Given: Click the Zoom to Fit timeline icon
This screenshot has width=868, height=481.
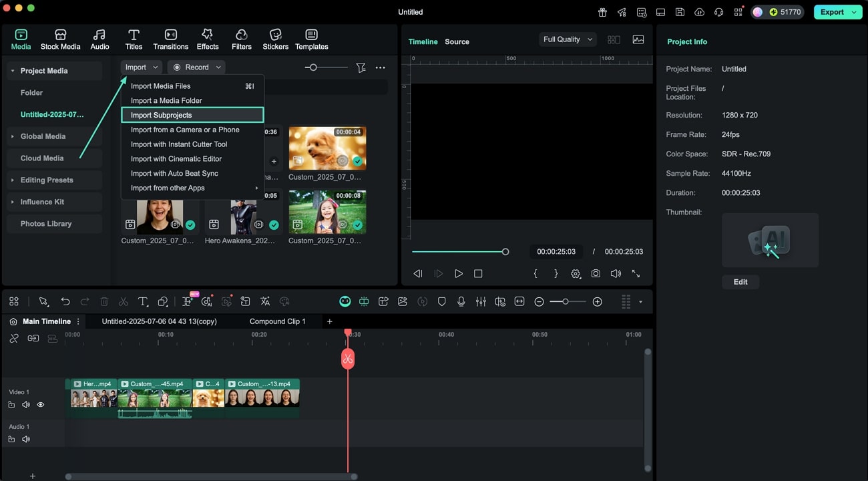Looking at the screenshot, I should pos(519,301).
